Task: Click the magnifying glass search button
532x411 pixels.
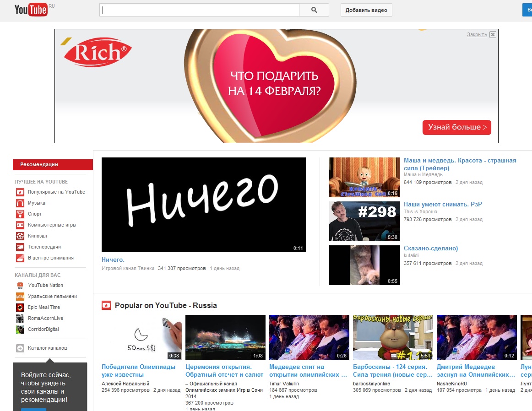Action: point(314,10)
